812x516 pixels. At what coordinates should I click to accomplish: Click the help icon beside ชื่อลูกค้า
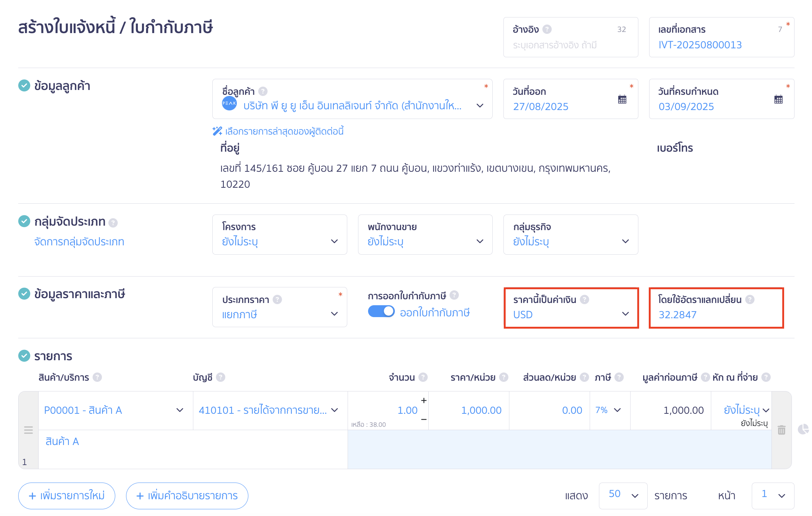pyautogui.click(x=263, y=91)
